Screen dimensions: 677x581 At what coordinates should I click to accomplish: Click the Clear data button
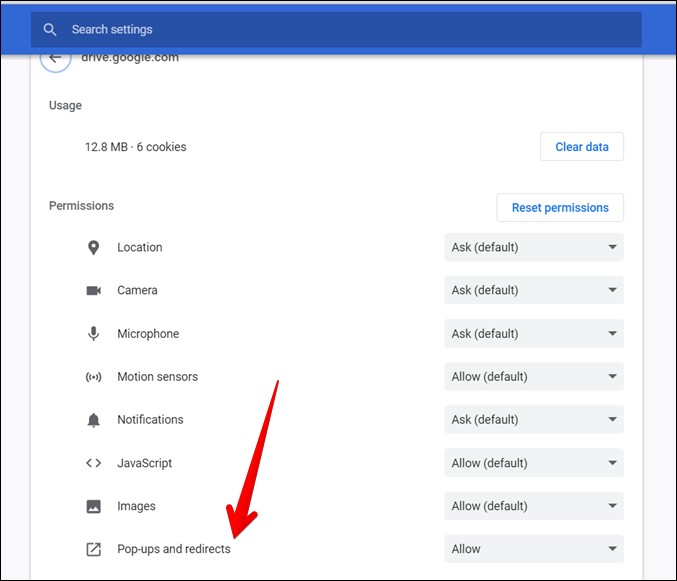coord(582,147)
